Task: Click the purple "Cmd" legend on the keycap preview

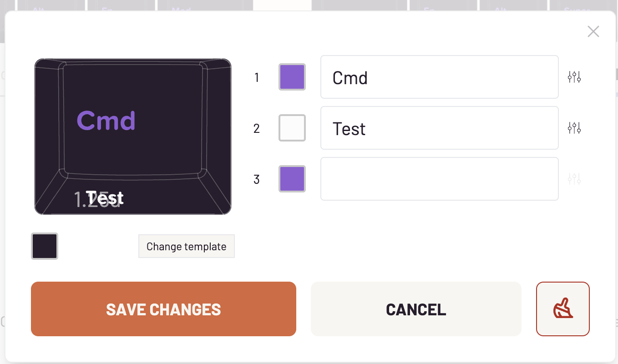Action: point(106,121)
